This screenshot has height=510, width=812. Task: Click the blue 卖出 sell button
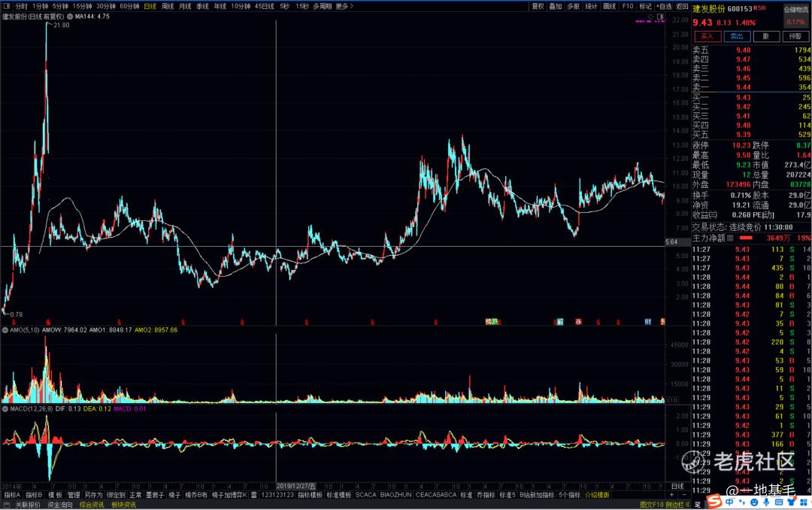click(x=737, y=36)
